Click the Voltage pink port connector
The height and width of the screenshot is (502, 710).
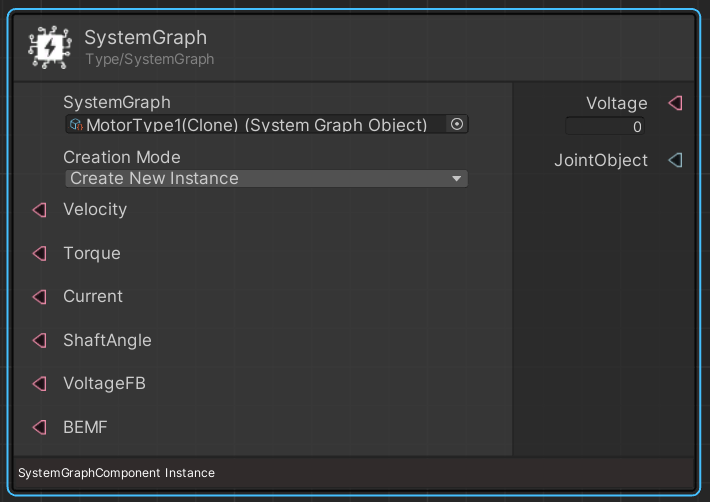(676, 103)
